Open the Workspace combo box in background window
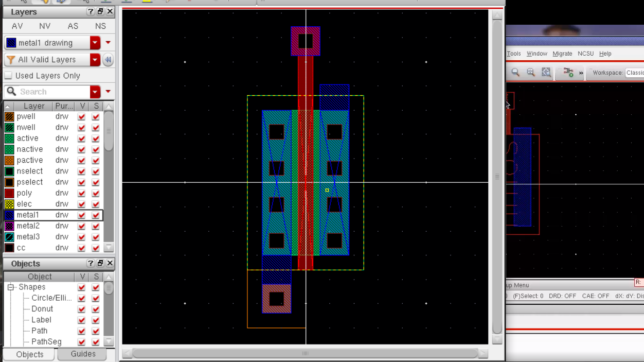644x362 pixels. pyautogui.click(x=634, y=73)
